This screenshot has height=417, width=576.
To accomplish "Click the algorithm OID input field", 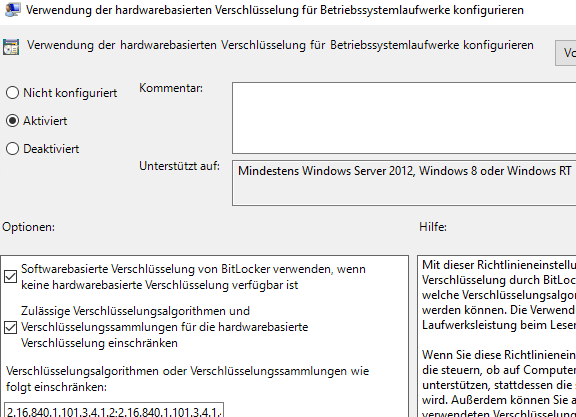I will (x=114, y=410).
